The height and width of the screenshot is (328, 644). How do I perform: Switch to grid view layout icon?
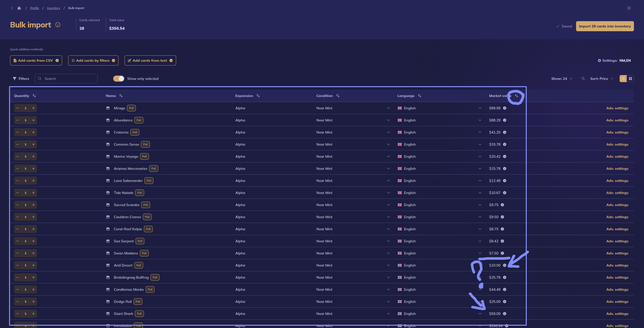pos(630,79)
